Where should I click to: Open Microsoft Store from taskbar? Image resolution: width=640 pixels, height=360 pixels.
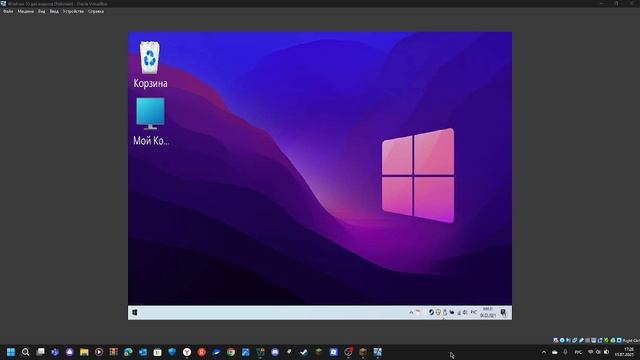(x=158, y=352)
